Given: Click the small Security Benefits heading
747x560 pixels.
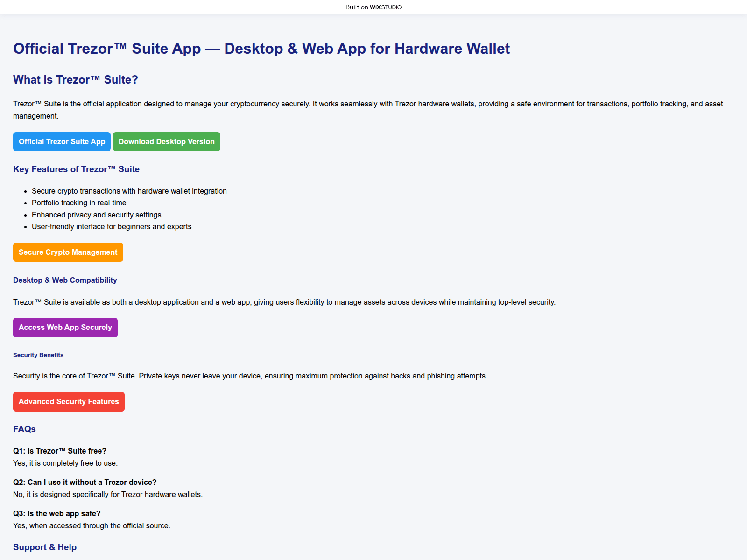Looking at the screenshot, I should 38,355.
